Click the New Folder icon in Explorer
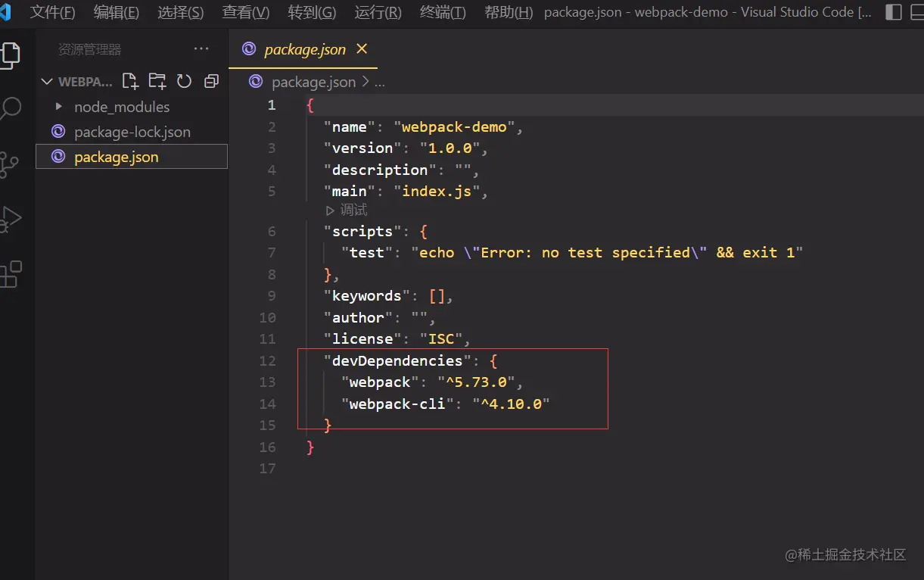Screen dimensions: 924x580 click(x=157, y=81)
